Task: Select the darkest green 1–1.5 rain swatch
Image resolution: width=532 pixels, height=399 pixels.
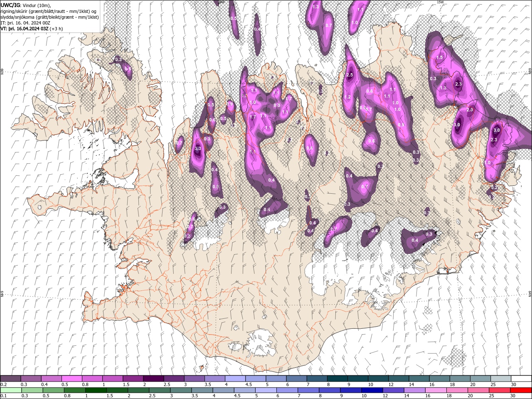Action: [96, 390]
